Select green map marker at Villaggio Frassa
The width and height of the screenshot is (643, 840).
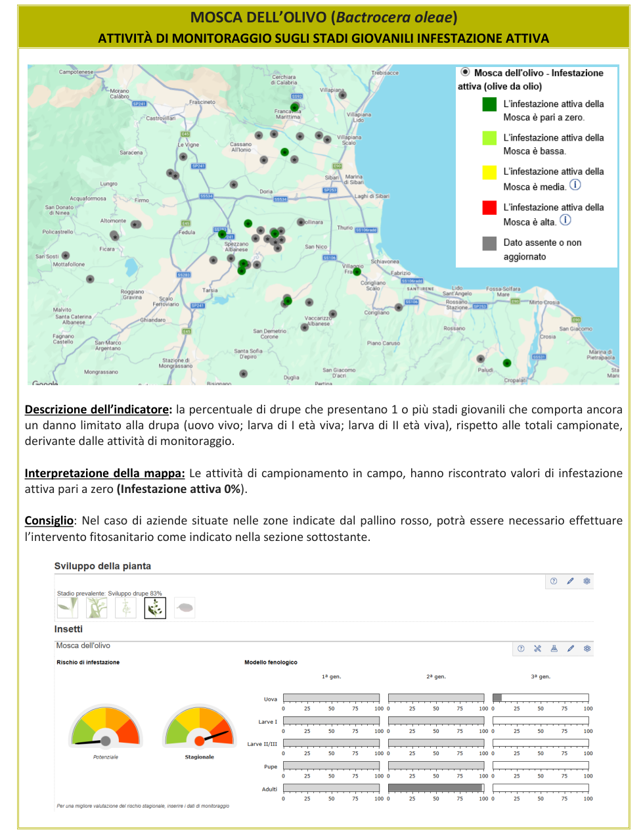[357, 271]
